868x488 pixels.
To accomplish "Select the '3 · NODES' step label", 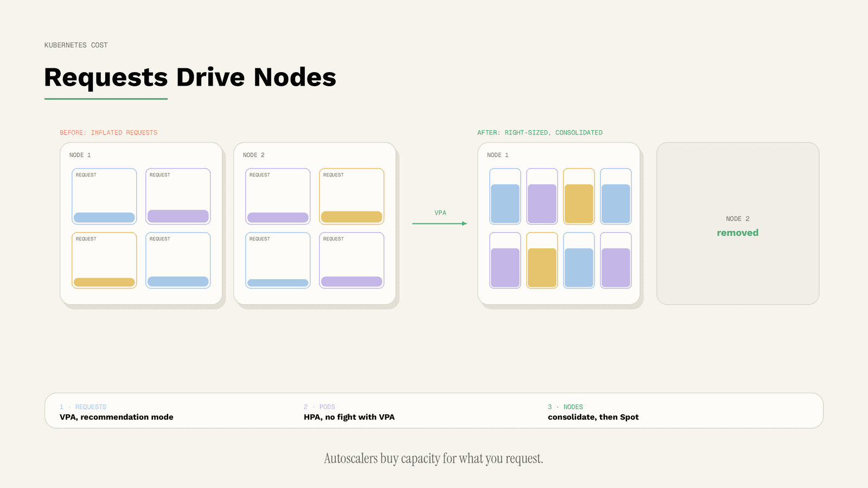I will 565,407.
